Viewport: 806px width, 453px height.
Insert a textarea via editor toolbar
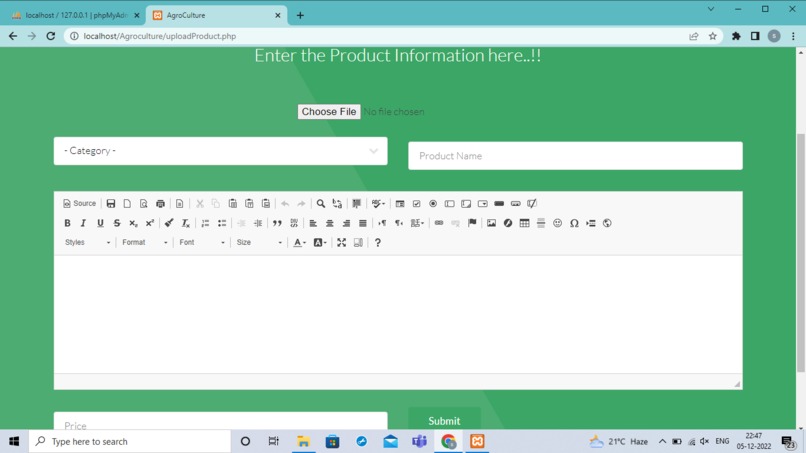click(466, 204)
